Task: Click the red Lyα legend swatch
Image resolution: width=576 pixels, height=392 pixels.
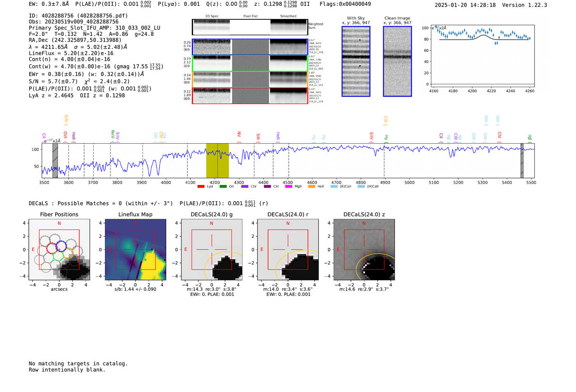Action: click(x=201, y=186)
